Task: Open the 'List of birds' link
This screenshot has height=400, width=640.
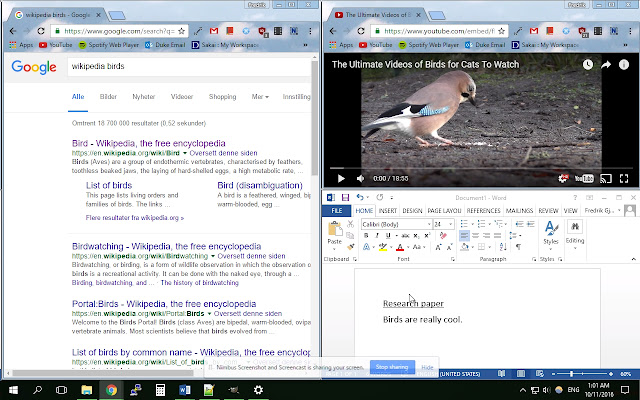Action: 111,185
